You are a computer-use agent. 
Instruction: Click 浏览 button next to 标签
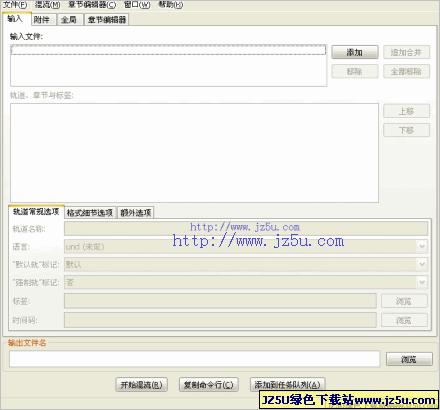[404, 301]
